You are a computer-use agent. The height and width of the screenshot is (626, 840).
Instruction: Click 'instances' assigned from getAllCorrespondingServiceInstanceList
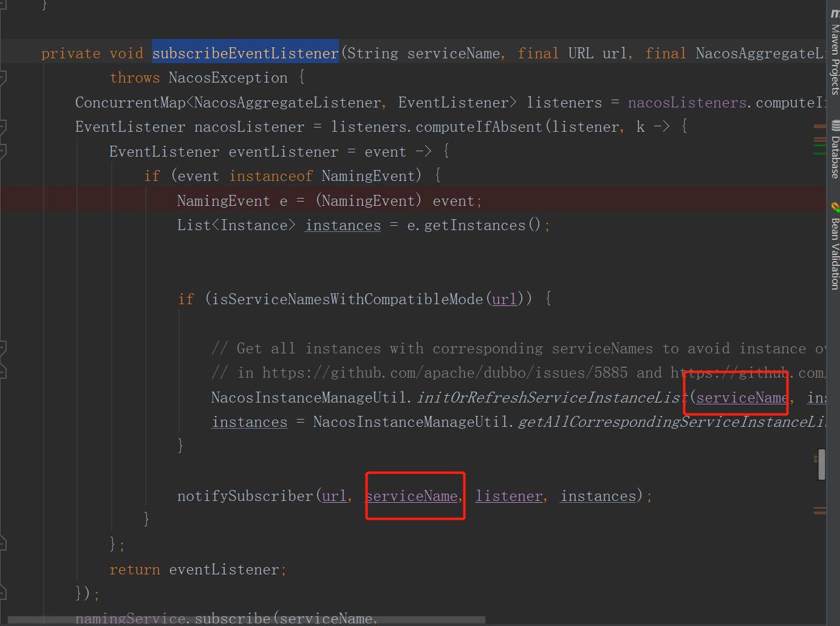pyautogui.click(x=249, y=422)
